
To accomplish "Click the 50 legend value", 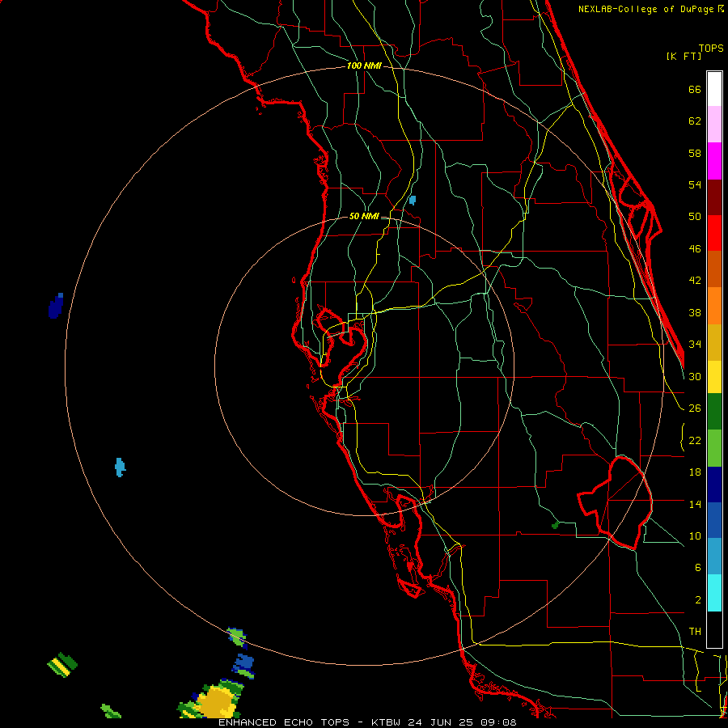I will [695, 216].
